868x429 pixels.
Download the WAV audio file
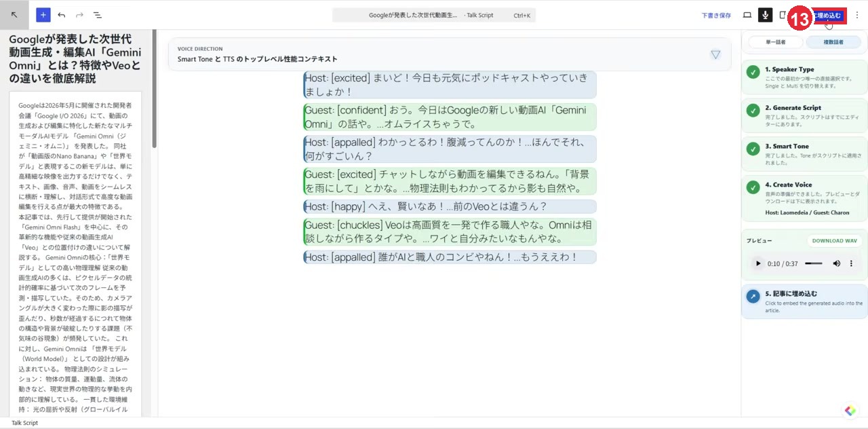(x=834, y=240)
